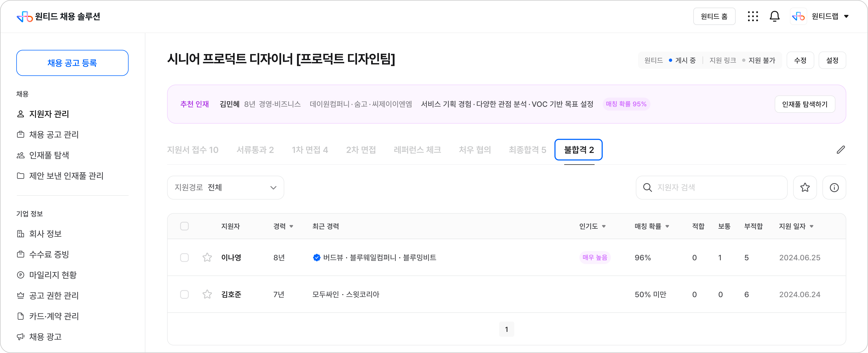The height and width of the screenshot is (353, 868).
Task: Click the 채용 광고 megaphone icon
Action: 21,337
